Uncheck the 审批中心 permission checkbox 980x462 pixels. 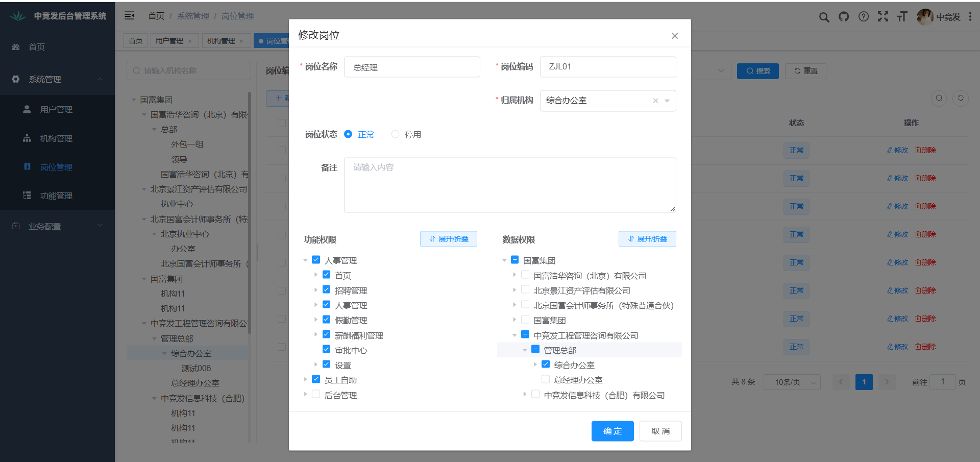click(327, 350)
